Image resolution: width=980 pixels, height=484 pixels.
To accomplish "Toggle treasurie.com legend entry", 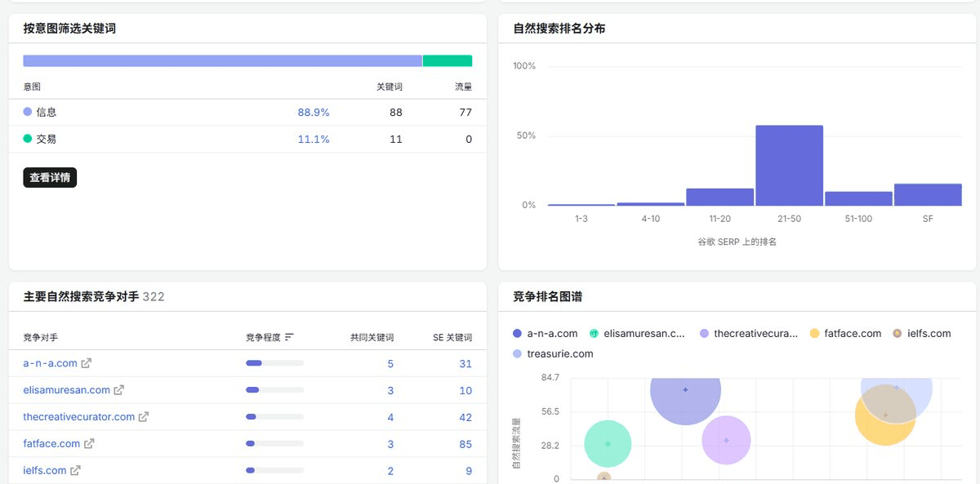I will pyautogui.click(x=553, y=353).
